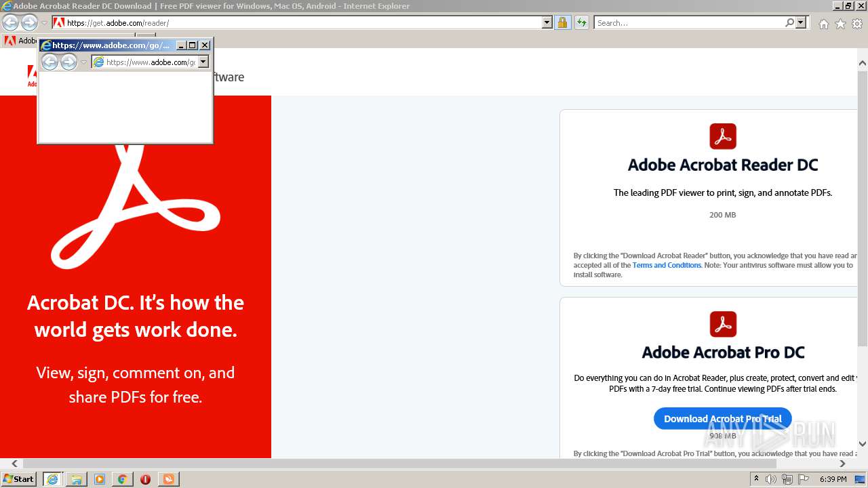Viewport: 868px width, 488px height.
Task: Expand the search provider dropdown arrow
Action: click(x=801, y=22)
